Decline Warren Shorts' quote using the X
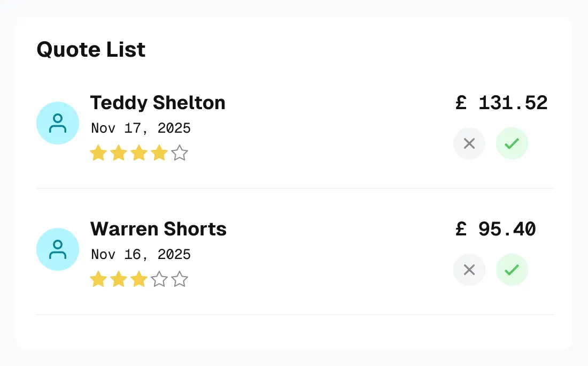The image size is (588, 366). 469,270
